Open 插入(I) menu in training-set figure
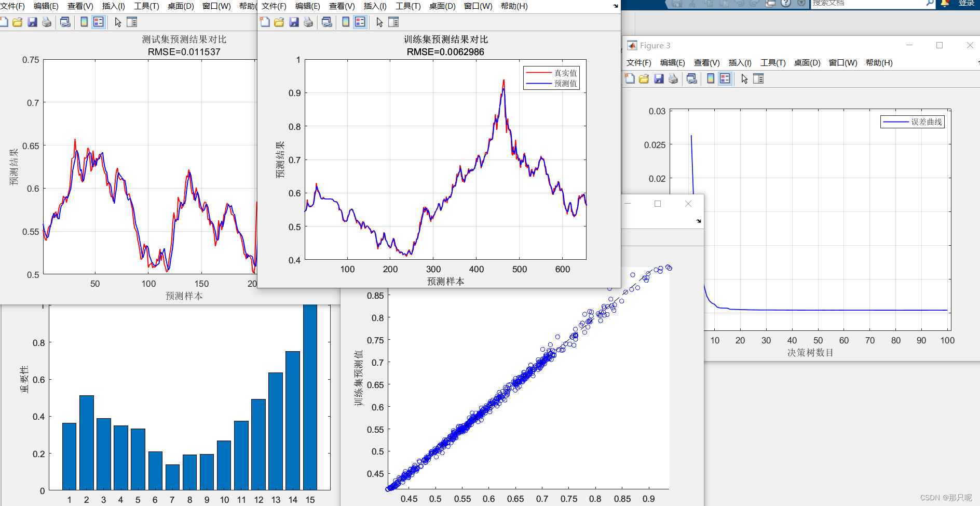The height and width of the screenshot is (506, 980). click(x=375, y=6)
